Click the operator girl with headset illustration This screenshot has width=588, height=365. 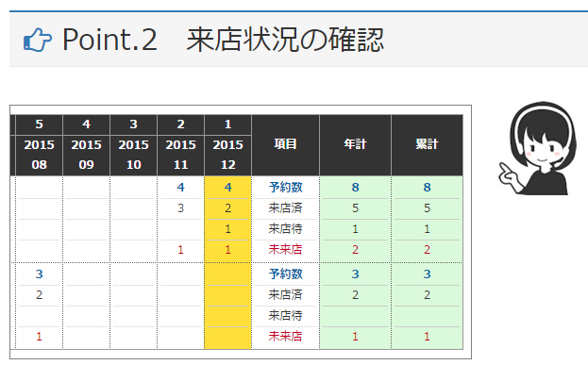536,148
